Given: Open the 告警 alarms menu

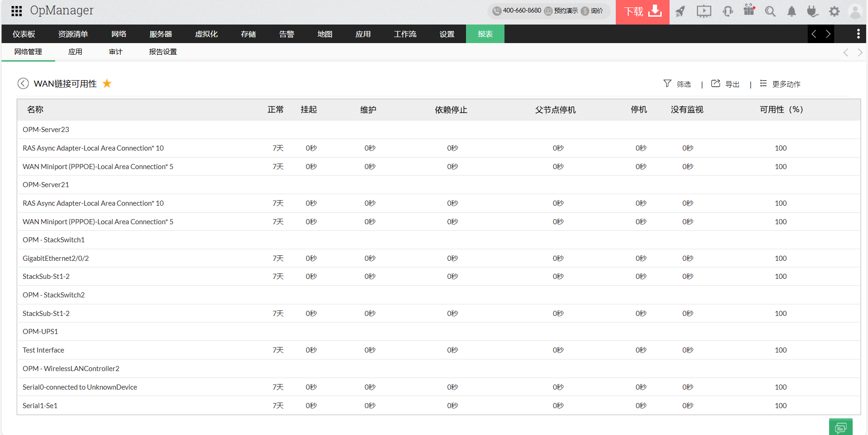Looking at the screenshot, I should (287, 34).
